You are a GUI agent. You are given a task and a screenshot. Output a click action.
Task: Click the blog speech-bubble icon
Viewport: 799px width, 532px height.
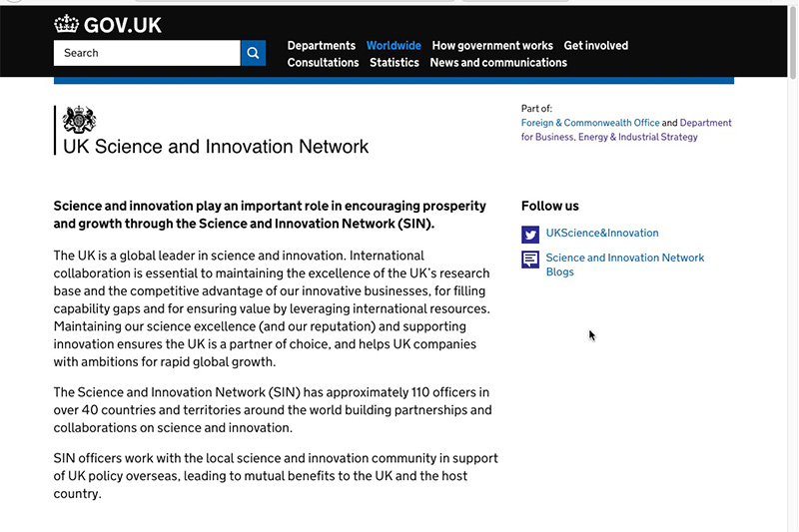(530, 260)
